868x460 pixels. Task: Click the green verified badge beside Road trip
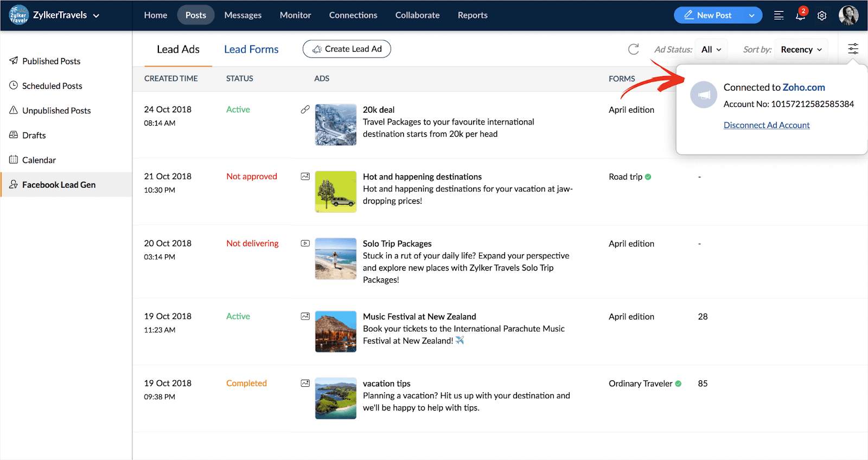tap(648, 177)
